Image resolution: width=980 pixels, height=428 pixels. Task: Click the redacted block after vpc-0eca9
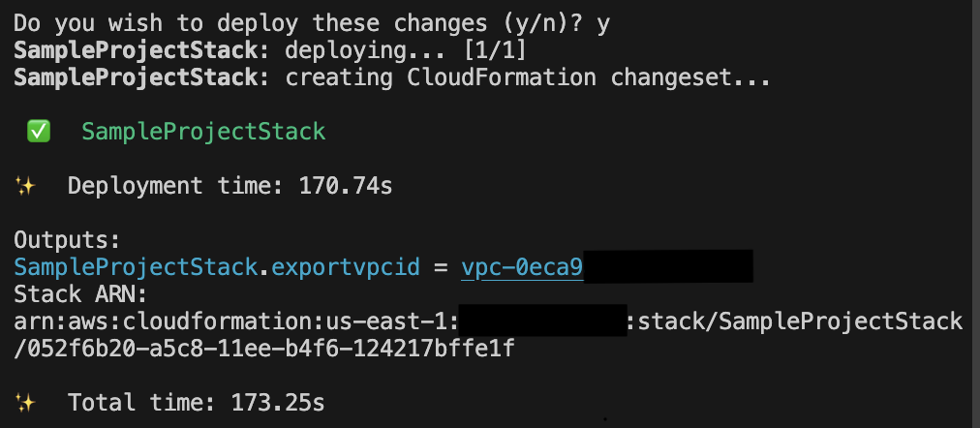(x=668, y=266)
